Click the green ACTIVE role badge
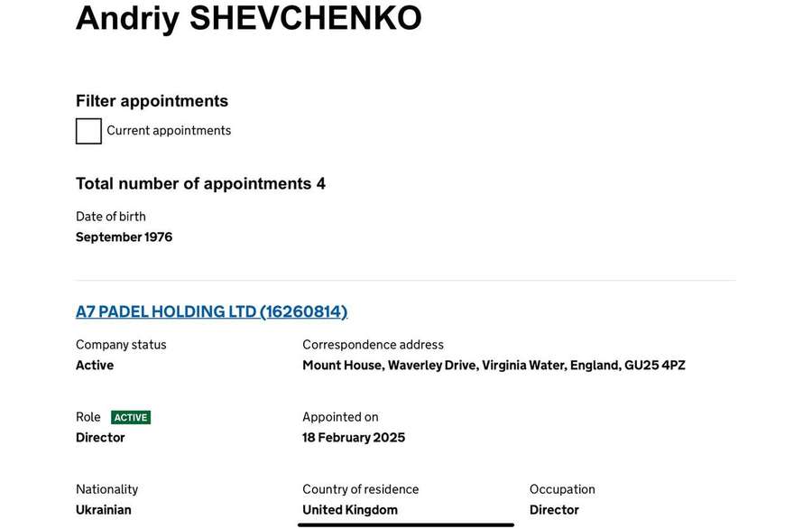 (x=131, y=418)
